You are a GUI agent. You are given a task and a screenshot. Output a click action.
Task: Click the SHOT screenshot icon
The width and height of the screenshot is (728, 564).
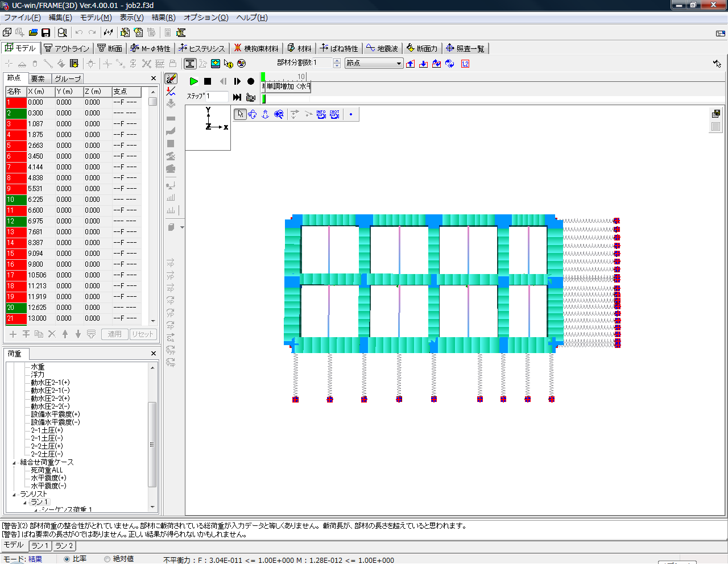coord(334,114)
